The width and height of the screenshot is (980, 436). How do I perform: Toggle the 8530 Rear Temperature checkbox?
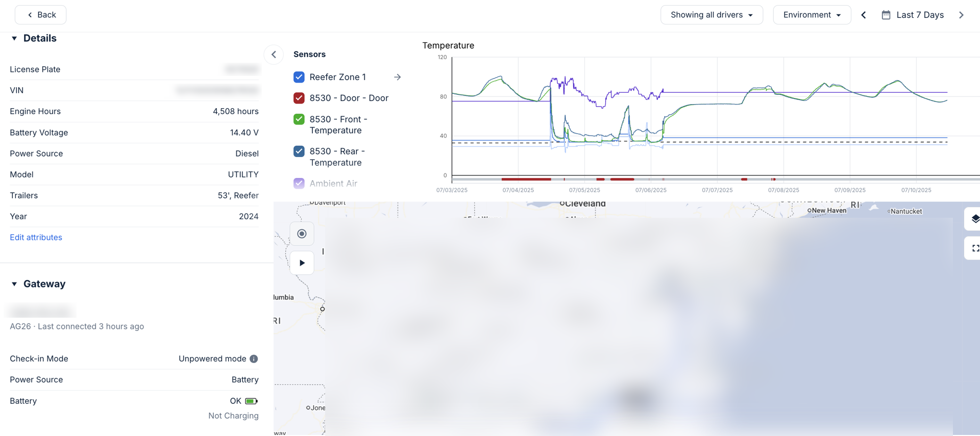pos(299,151)
